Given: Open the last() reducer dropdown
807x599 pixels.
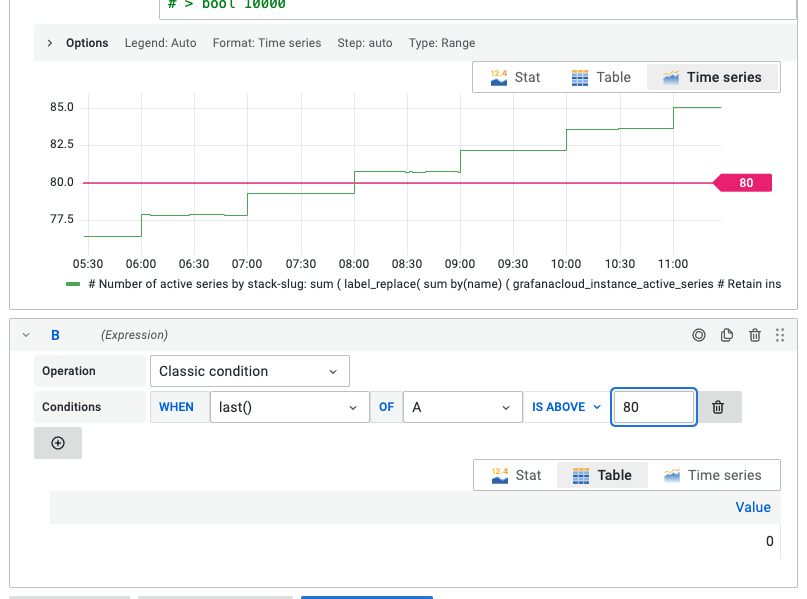Looking at the screenshot, I should [x=288, y=406].
